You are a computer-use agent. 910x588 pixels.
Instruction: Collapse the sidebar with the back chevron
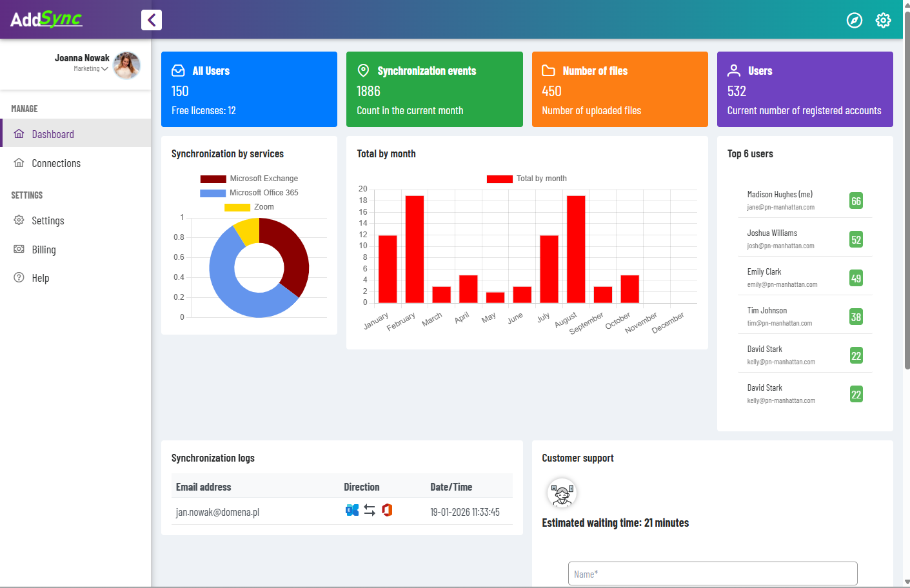coord(152,20)
